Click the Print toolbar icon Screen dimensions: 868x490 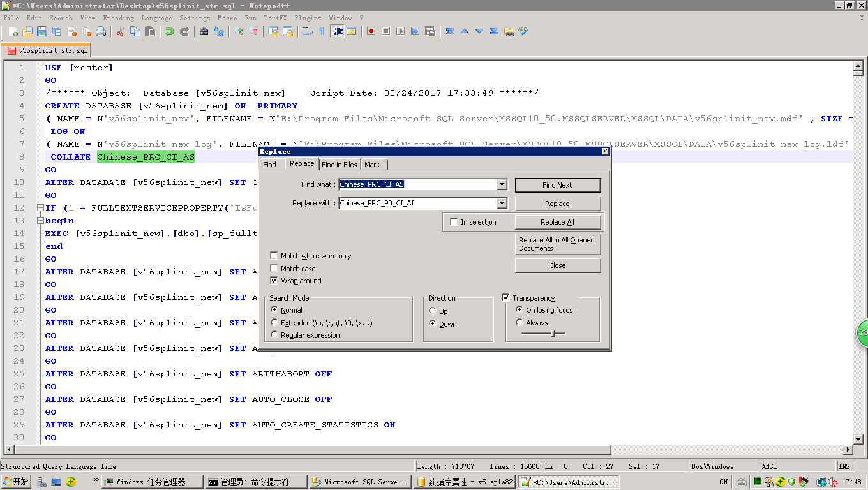pos(100,31)
